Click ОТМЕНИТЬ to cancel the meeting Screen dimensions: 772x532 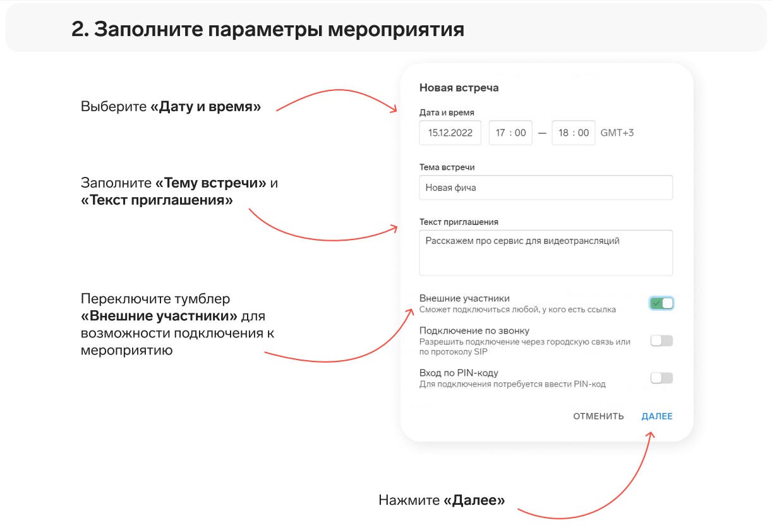598,416
